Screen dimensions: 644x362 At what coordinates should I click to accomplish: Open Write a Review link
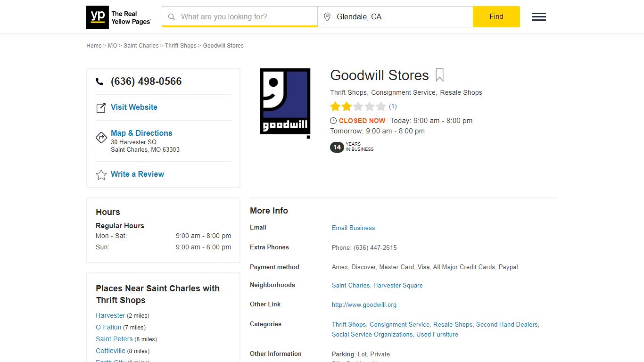137,174
